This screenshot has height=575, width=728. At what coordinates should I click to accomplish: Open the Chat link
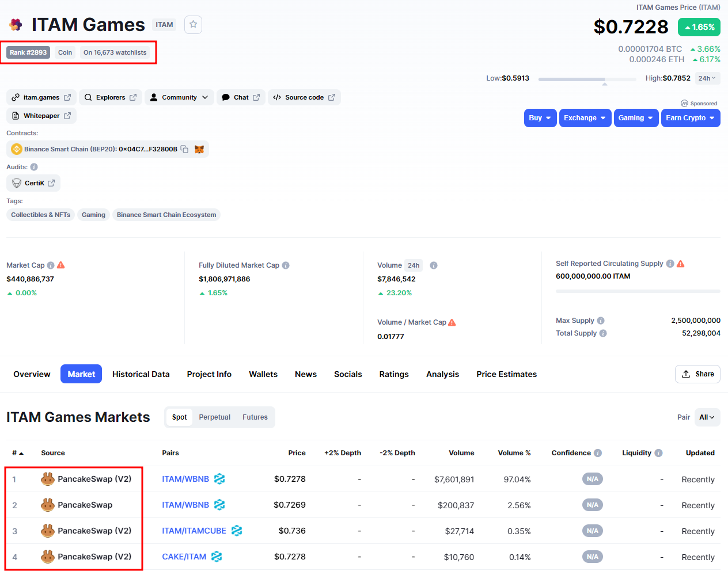241,97
